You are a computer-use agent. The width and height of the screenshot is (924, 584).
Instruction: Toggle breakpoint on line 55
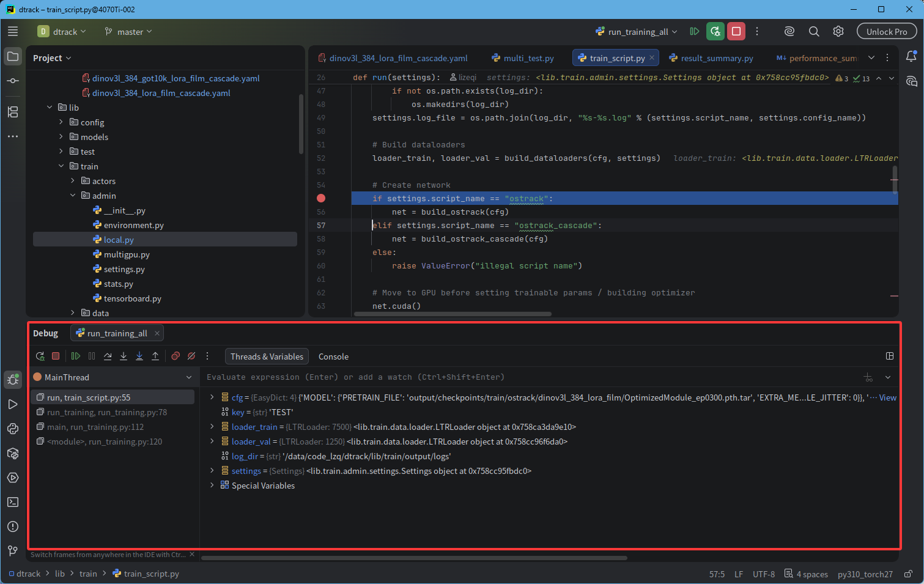[321, 198]
